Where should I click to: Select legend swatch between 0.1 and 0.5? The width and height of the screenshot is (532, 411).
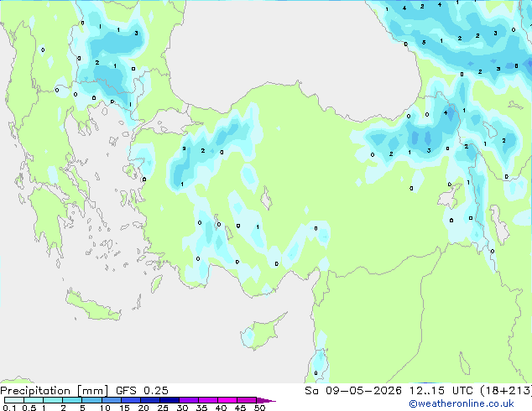pyautogui.click(x=14, y=400)
